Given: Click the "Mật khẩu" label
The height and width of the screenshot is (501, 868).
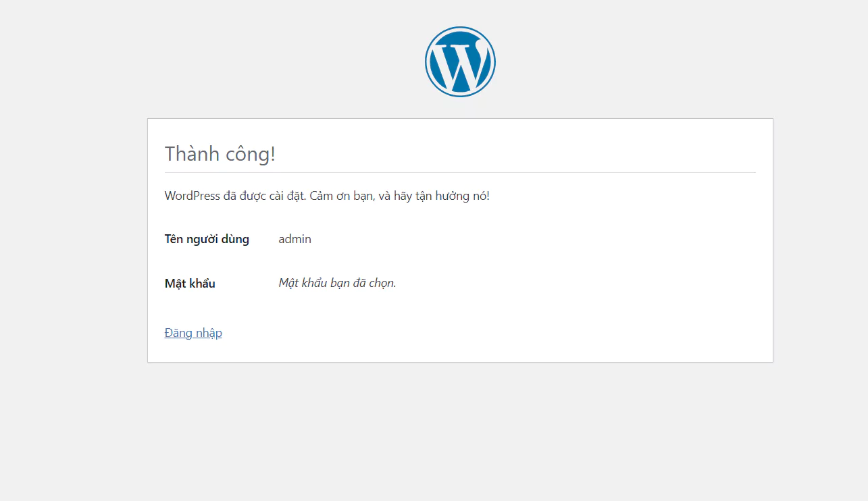Looking at the screenshot, I should [190, 283].
